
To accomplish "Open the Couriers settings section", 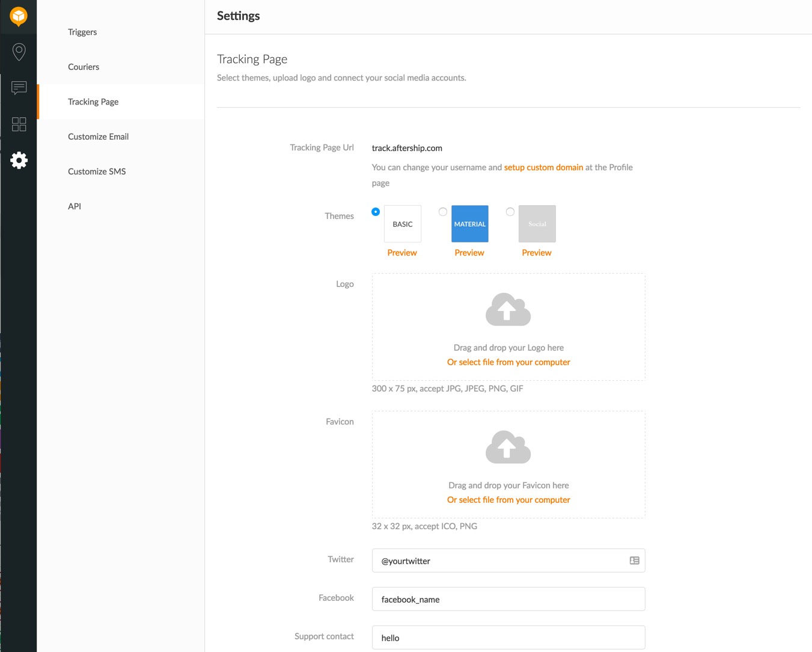I will pos(84,67).
